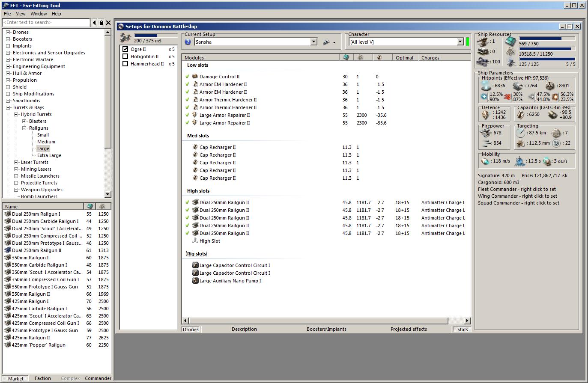Expand the Drones tree category
Image resolution: width=588 pixels, height=383 pixels.
[x=8, y=32]
